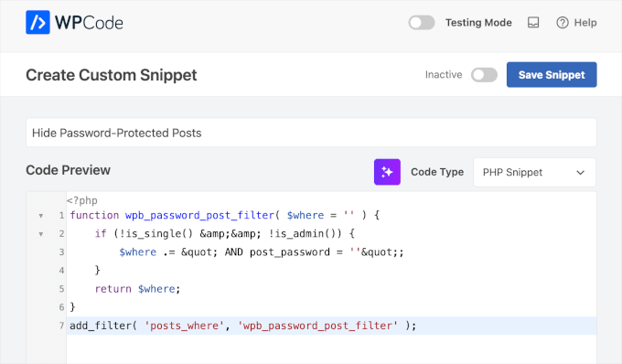Open the inbox notifications icon

pyautogui.click(x=533, y=23)
